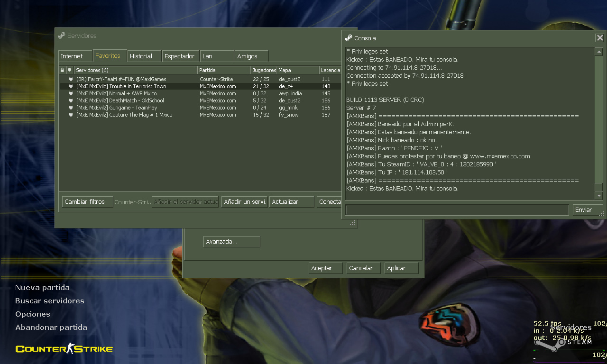Open Buscar servidores from main menu

coord(50,300)
